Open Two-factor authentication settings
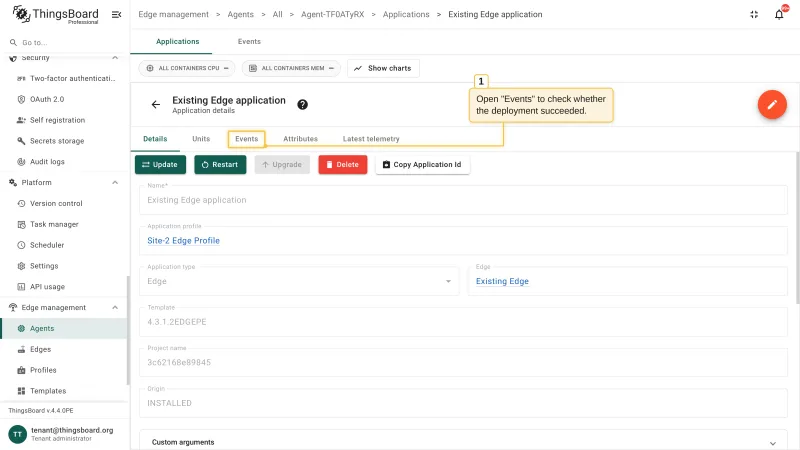Viewport: 800px width, 450px height. 65,78
